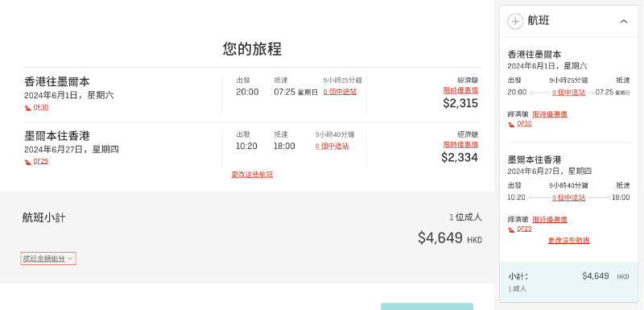Screen dimensions: 644x310
Task: View 0 個中途站 for Hong Kong to Melbourne flight
Action: [340, 92]
